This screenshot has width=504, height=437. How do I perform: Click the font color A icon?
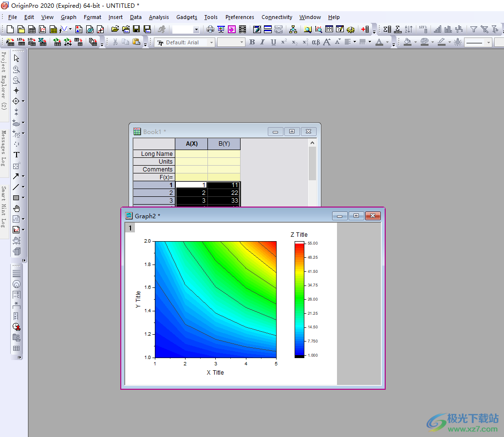[379, 42]
